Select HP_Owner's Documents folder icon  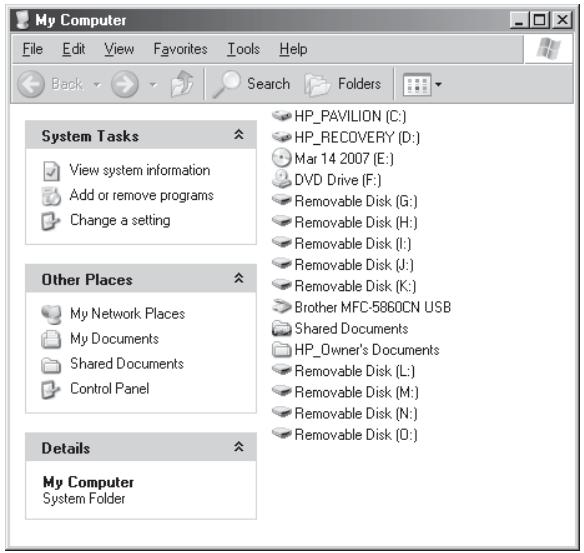(282, 349)
